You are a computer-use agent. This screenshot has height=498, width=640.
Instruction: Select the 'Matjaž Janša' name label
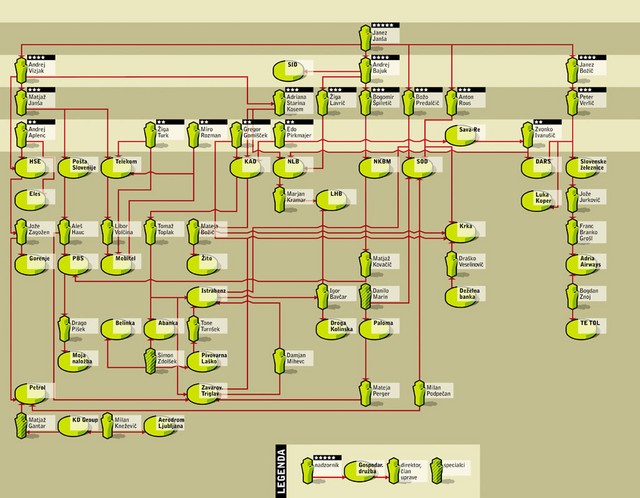pyautogui.click(x=37, y=100)
